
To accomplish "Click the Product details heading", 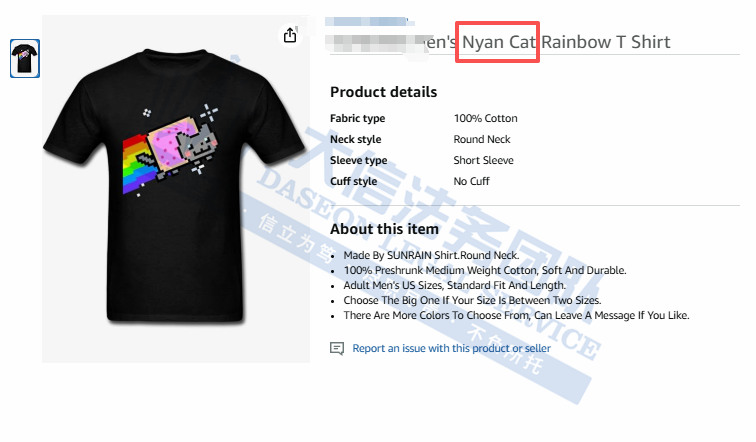I will coord(383,92).
